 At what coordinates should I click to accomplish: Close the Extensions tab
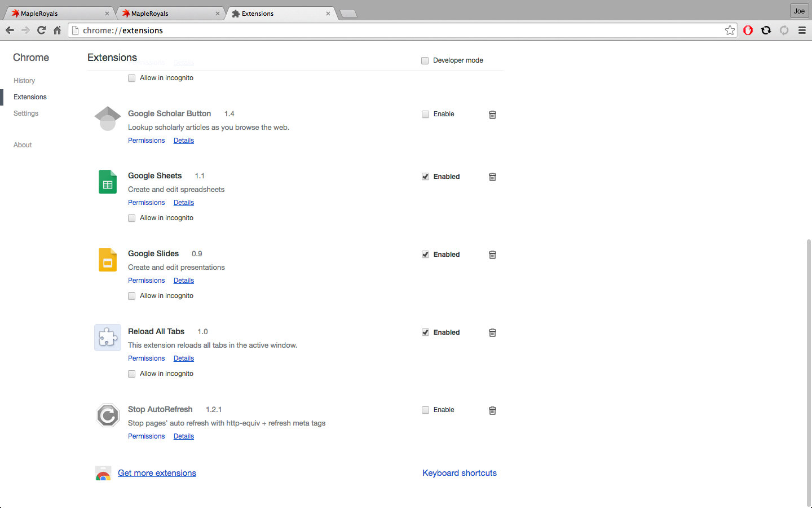(328, 14)
